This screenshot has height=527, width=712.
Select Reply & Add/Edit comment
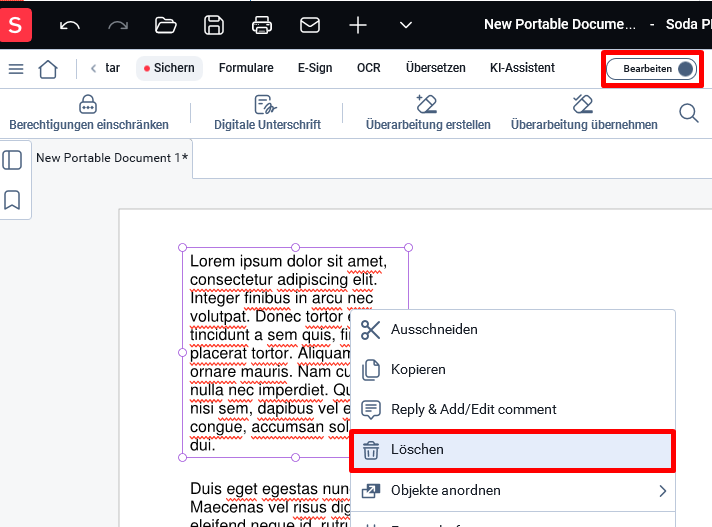point(513,409)
